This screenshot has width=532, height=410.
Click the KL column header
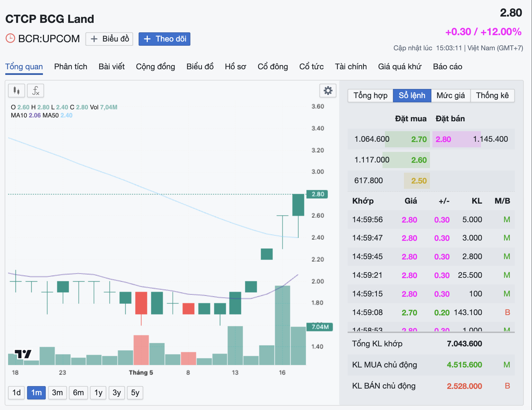477,201
